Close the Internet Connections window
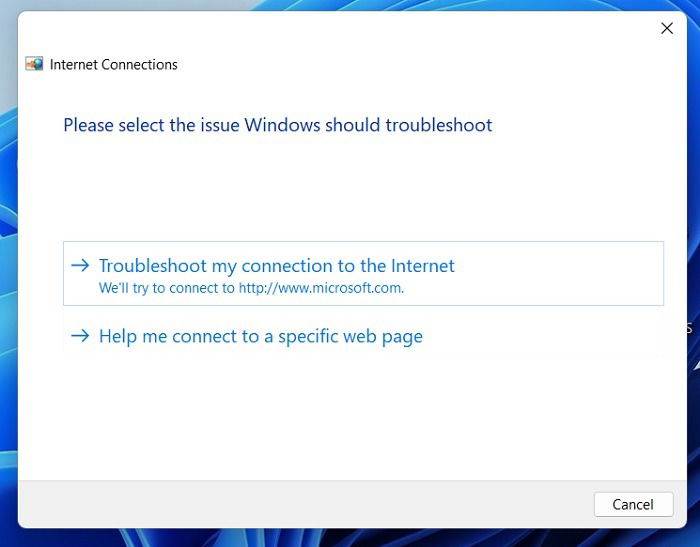Screen dimensions: 700x547 pyautogui.click(x=667, y=28)
